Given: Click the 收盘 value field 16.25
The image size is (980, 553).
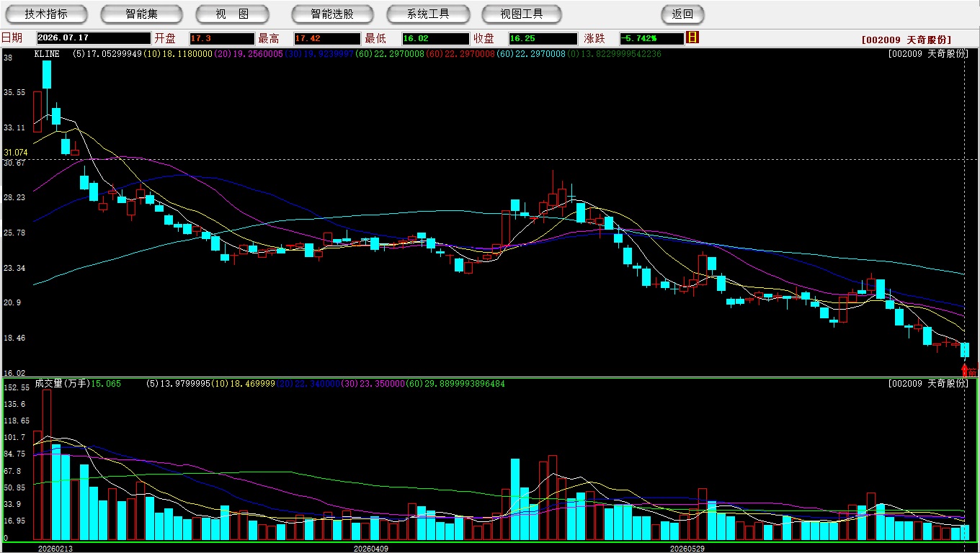Looking at the screenshot, I should 544,38.
